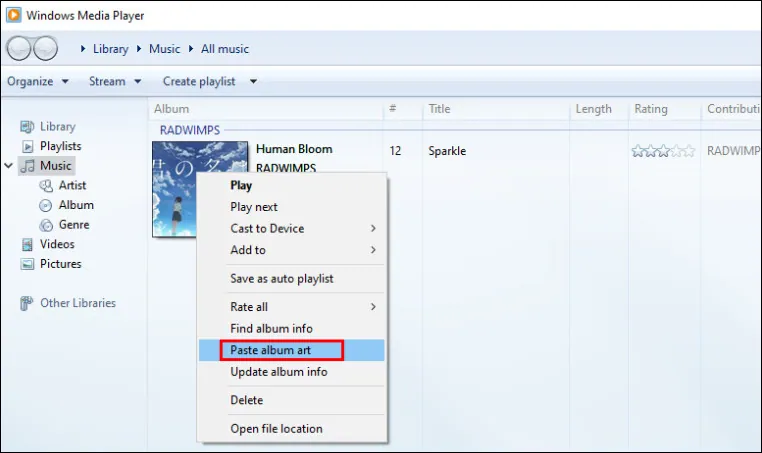Click the Music breadcrumb link
762x453 pixels.
click(x=164, y=49)
